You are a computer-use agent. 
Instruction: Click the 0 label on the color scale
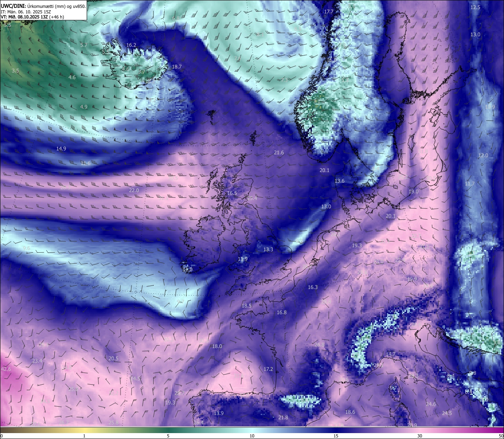tap(2, 436)
